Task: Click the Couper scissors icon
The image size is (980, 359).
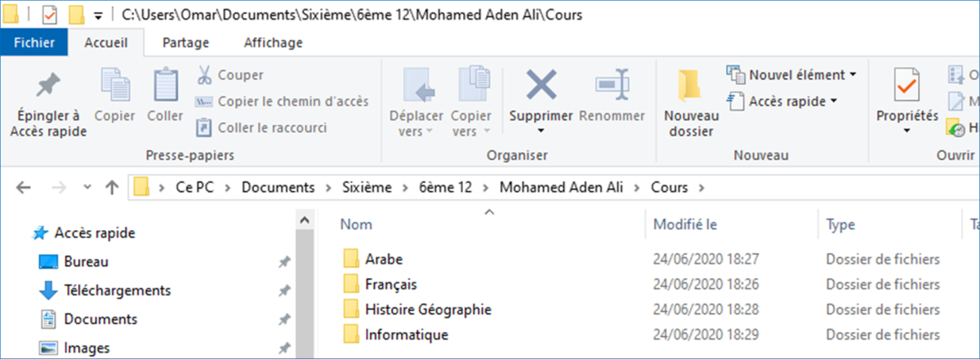Action: 204,75
